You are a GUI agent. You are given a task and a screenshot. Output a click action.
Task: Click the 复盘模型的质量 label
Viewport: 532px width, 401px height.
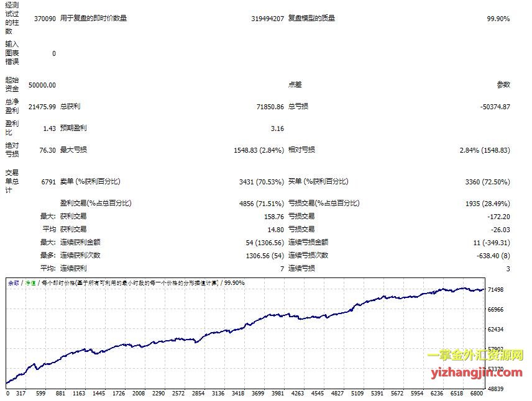pos(311,18)
